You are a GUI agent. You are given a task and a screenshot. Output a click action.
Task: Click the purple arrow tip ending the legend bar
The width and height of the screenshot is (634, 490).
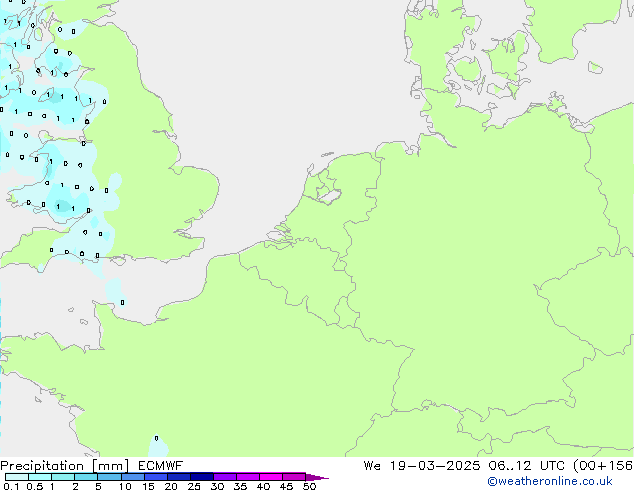pos(317,477)
